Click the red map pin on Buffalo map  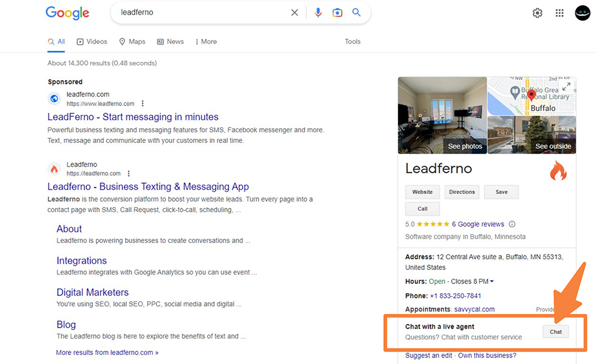tap(532, 95)
